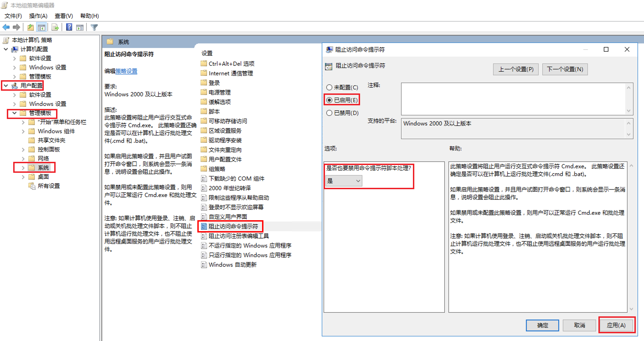Click the 帮助 pane scroll down arrow
The image size is (644, 341).
tap(631, 309)
